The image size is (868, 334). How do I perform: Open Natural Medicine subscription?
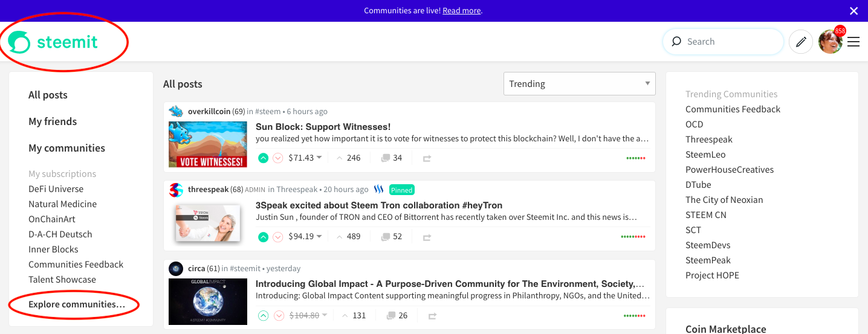[x=62, y=204]
